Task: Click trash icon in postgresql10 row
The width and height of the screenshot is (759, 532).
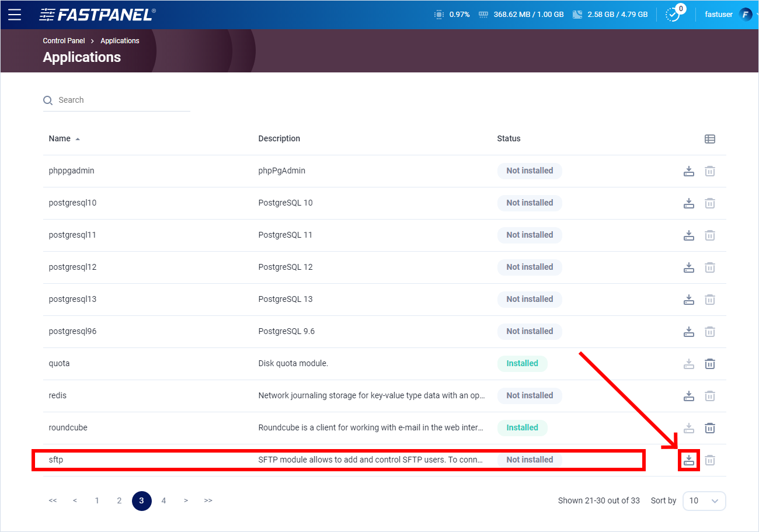Action: pos(710,203)
